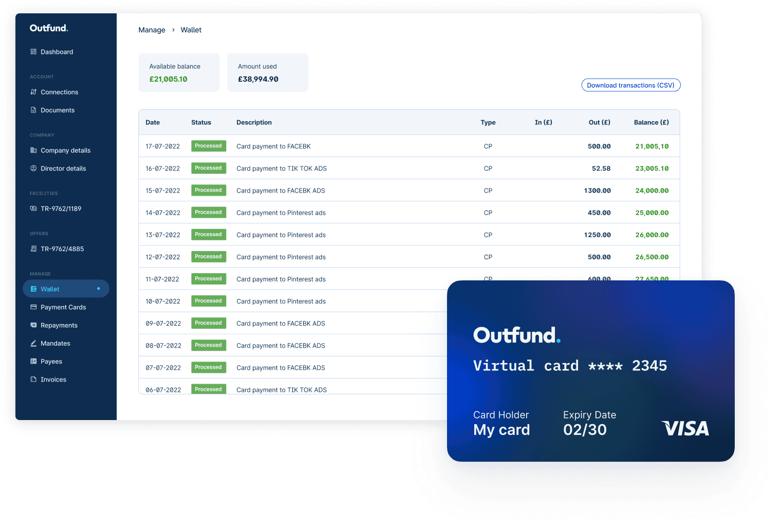Click the TR-9762/1189 facility icon
Screen dimensions: 781x532
point(33,208)
